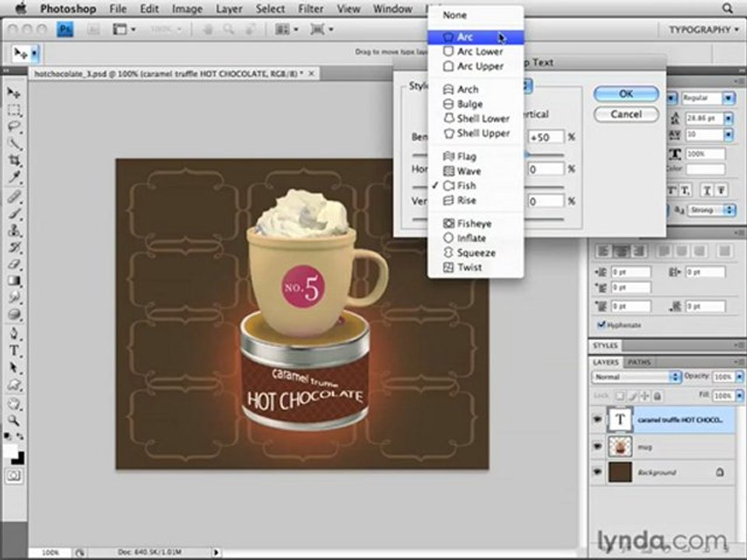This screenshot has height=560, width=747.
Task: Click center text alignment button
Action: pyautogui.click(x=621, y=250)
